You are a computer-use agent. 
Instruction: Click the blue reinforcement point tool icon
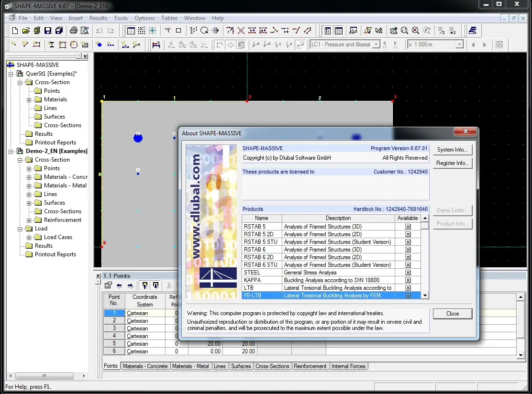pos(99,44)
